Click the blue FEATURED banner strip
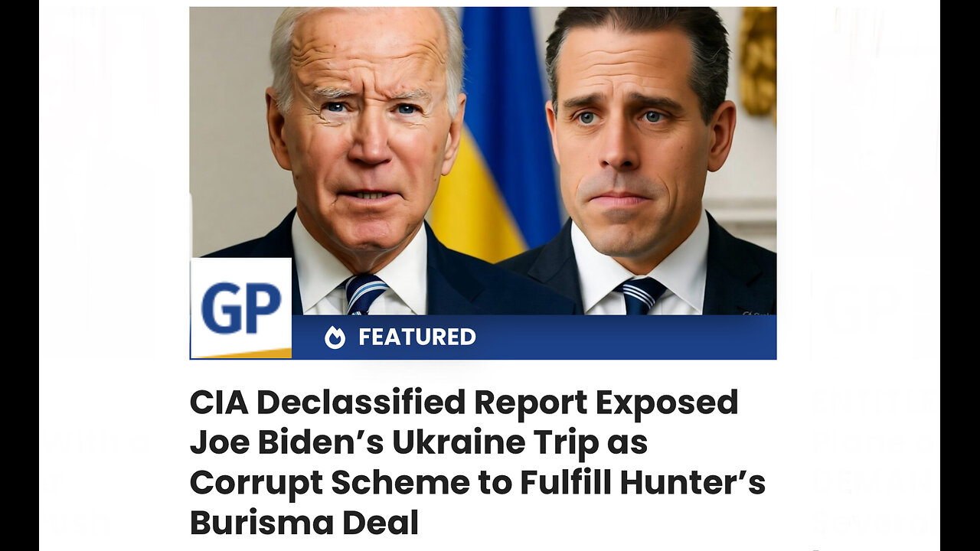 point(534,337)
